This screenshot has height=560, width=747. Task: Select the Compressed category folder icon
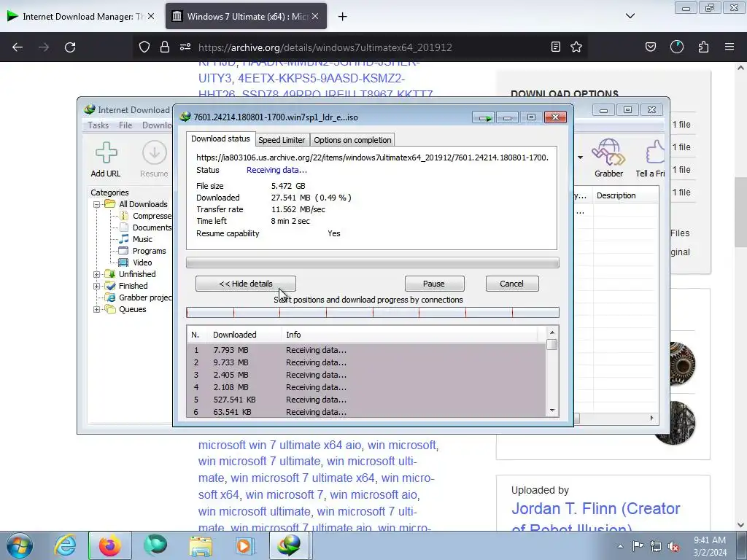(124, 216)
